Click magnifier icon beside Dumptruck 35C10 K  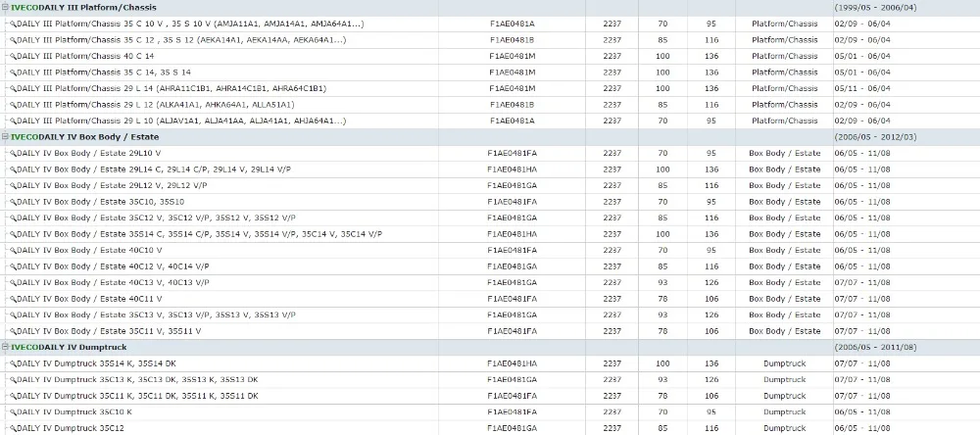pyautogui.click(x=13, y=412)
